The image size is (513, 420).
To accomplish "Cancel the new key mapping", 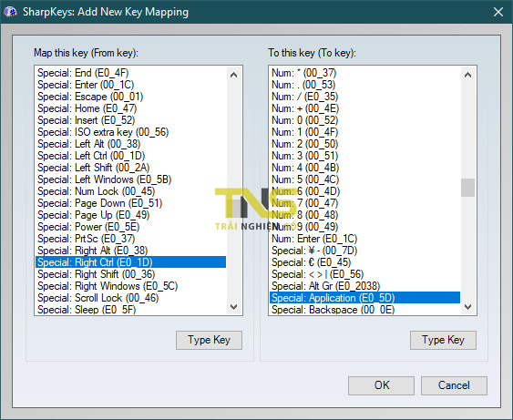I will tap(454, 385).
